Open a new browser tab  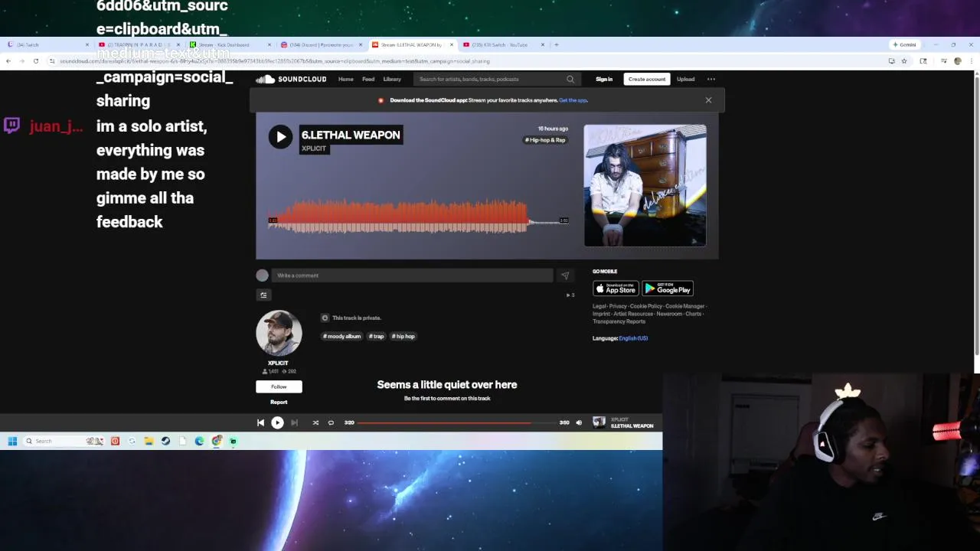[x=557, y=44]
